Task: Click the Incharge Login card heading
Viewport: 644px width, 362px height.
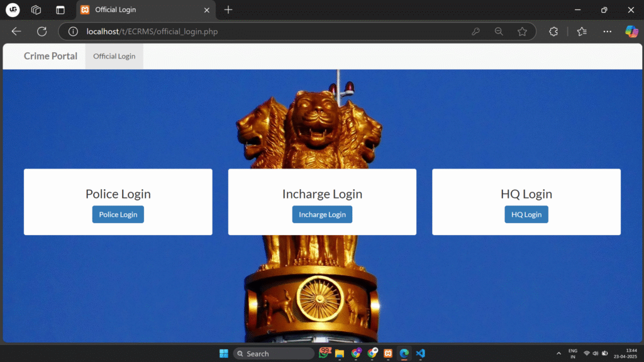Action: pyautogui.click(x=322, y=194)
